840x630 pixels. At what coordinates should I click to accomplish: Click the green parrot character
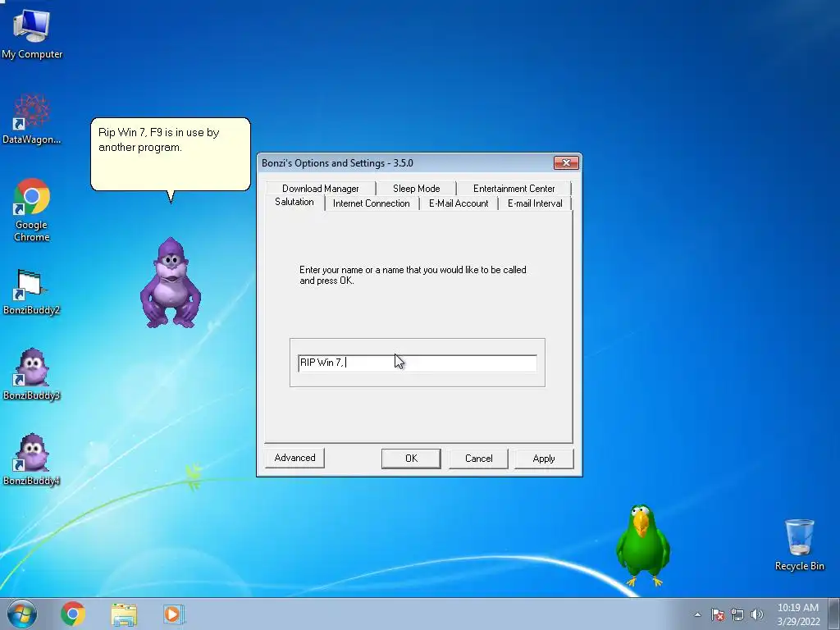tap(642, 546)
